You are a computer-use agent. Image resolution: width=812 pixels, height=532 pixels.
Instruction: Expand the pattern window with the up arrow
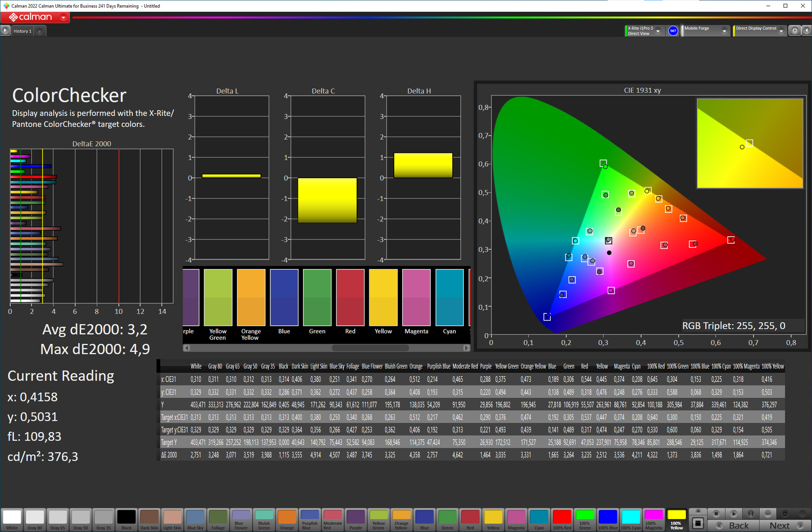[698, 511]
